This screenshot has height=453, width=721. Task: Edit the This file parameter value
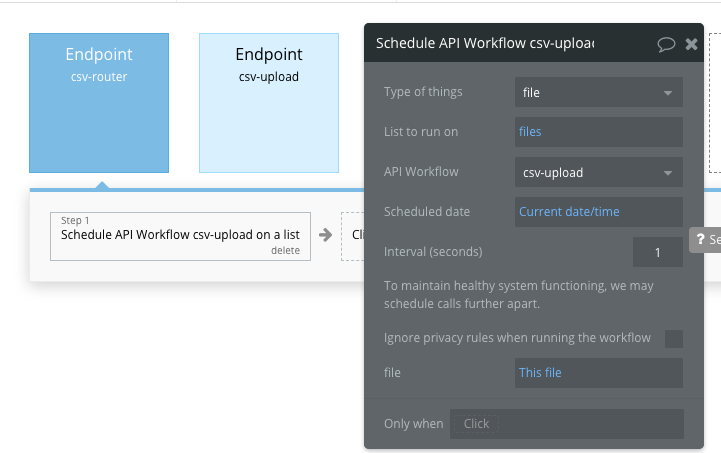(598, 373)
